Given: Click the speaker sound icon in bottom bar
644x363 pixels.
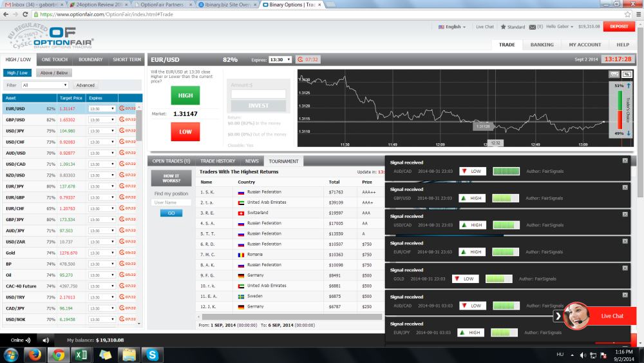Looking at the screenshot, I should coord(46,340).
